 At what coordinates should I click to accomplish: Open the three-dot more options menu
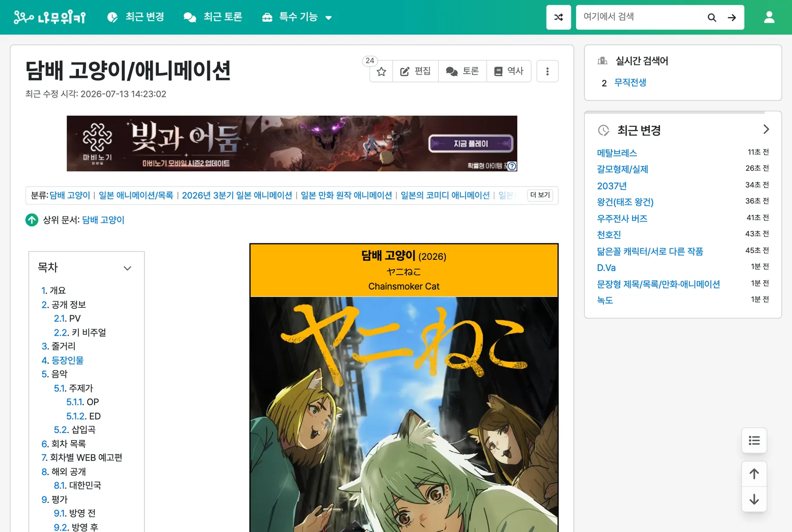click(x=548, y=71)
